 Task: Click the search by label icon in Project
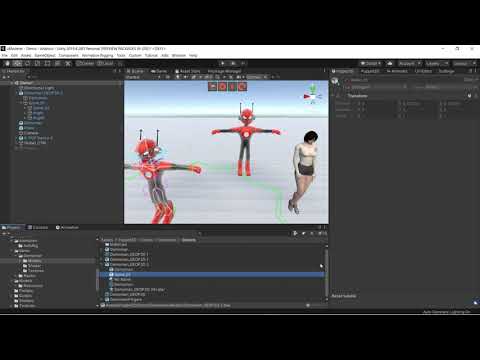[303, 233]
